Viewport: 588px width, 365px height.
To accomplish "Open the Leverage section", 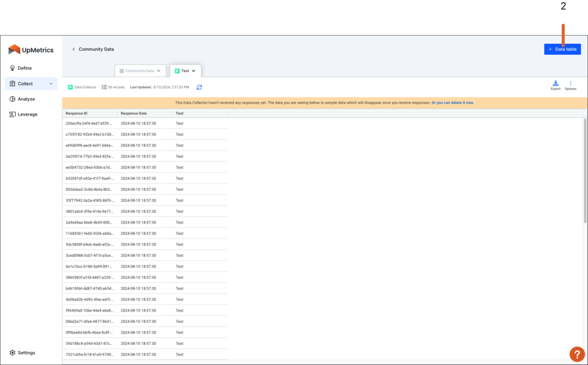I will pos(28,114).
